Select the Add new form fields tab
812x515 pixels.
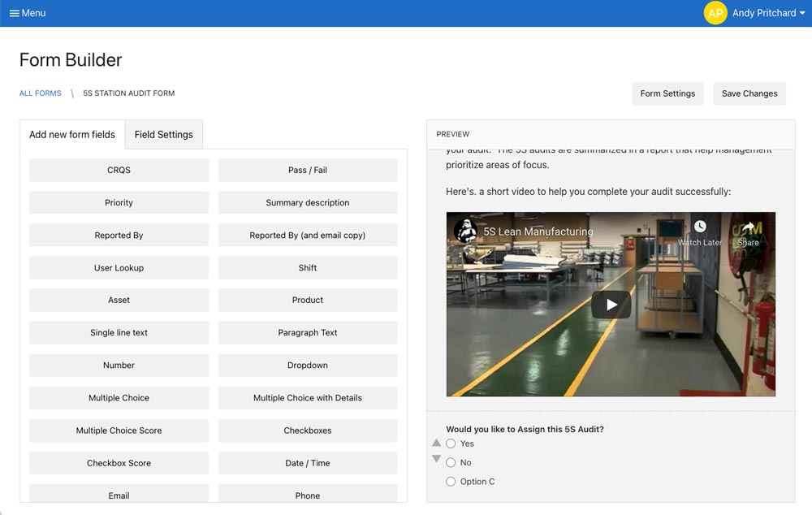coord(72,135)
